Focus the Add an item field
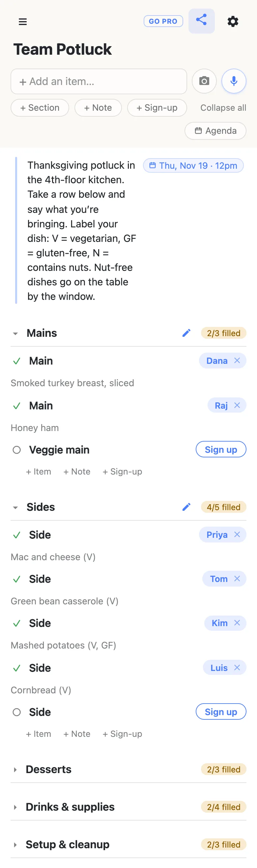Image resolution: width=257 pixels, height=868 pixels. pyautogui.click(x=99, y=81)
